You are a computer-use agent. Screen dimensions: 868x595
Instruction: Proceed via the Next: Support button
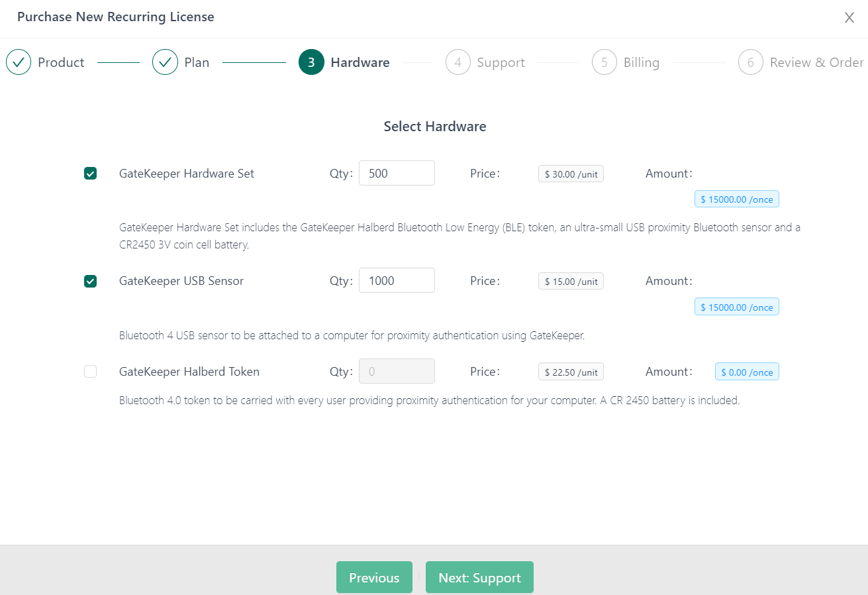click(479, 577)
